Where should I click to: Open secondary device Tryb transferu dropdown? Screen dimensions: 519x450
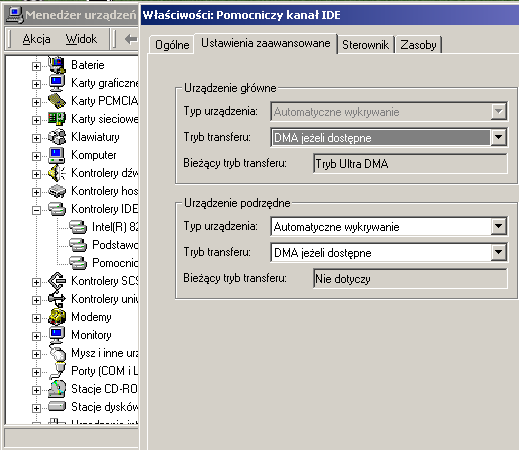click(498, 252)
